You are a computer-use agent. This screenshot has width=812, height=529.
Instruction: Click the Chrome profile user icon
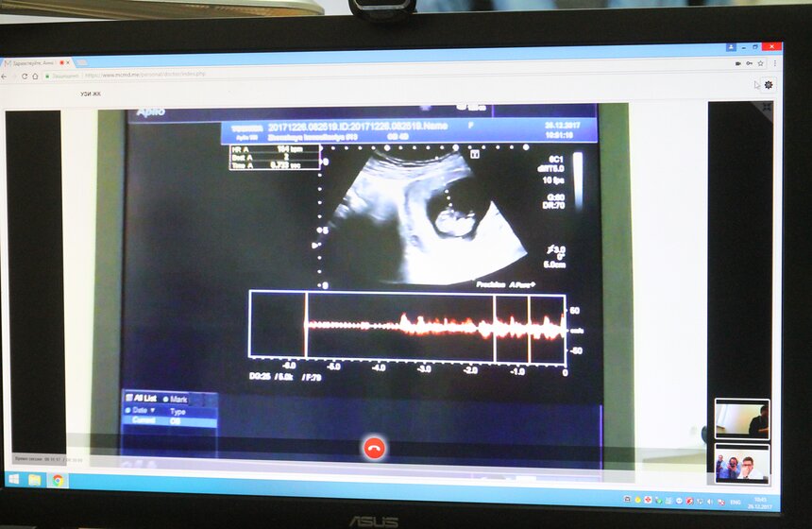click(x=731, y=46)
